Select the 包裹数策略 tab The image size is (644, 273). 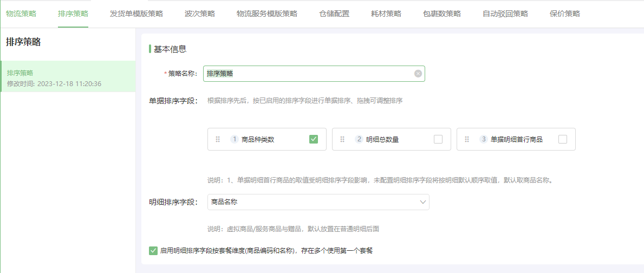[442, 14]
